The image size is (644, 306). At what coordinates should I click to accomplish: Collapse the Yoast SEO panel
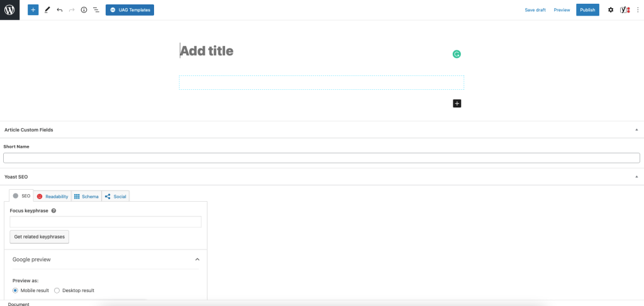coord(636,177)
